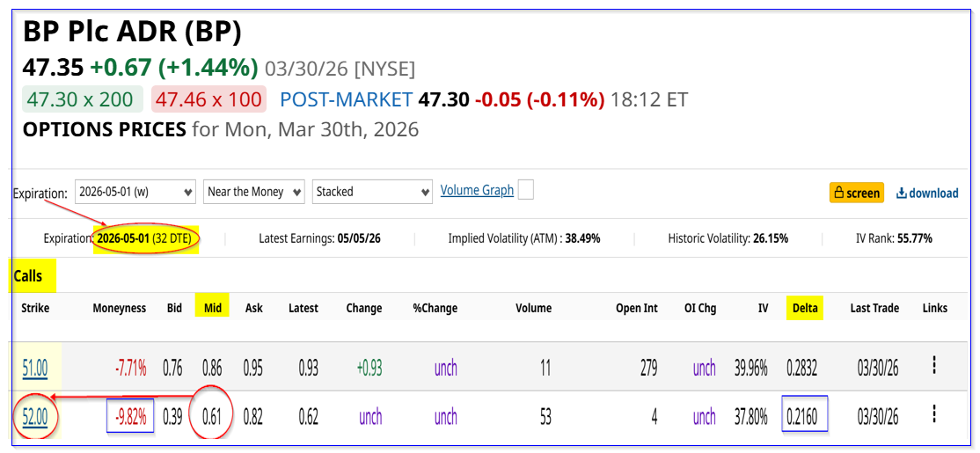Sort by Mid column header

coord(212,308)
